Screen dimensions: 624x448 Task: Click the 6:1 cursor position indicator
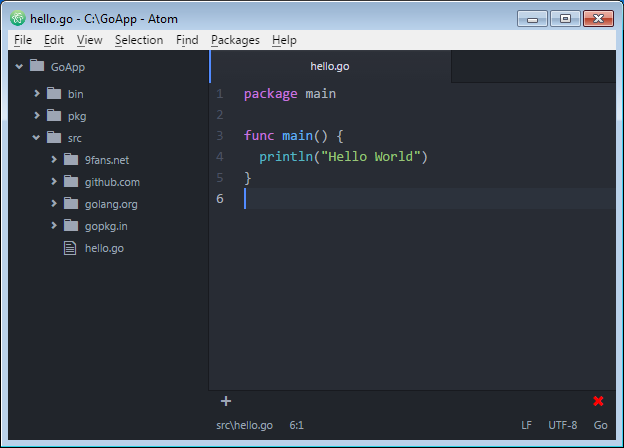coord(296,425)
